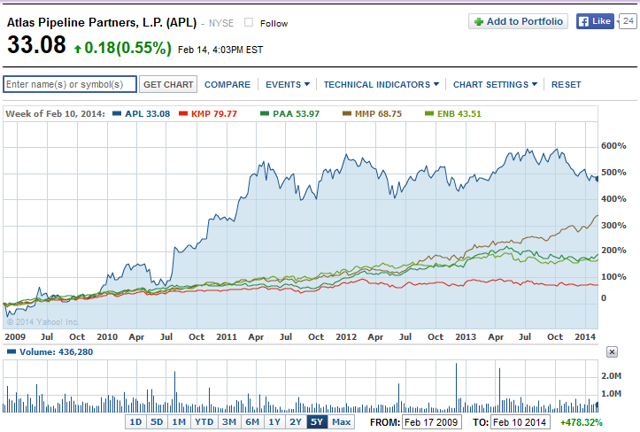Open the COMPARE option
This screenshot has height=432, width=640.
tap(227, 85)
